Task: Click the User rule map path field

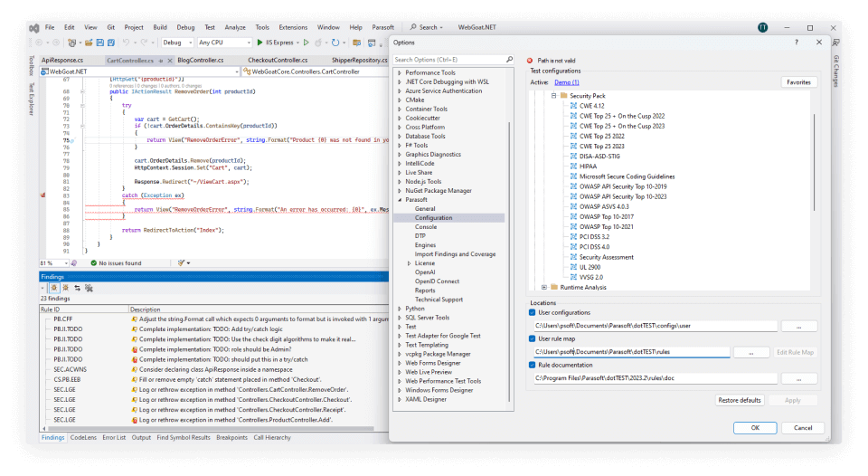Action: coord(631,352)
